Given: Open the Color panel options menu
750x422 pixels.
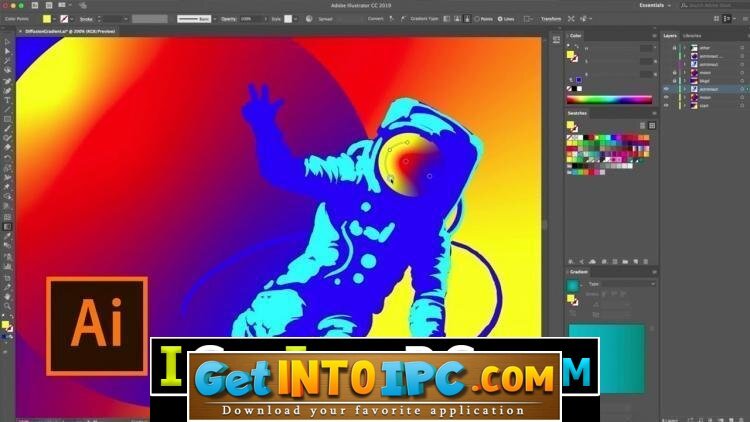Looking at the screenshot, I should click(654, 36).
